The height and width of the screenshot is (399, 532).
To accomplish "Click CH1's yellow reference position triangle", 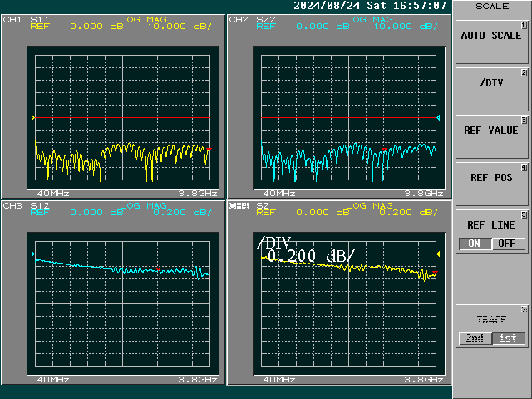I will click(x=32, y=118).
